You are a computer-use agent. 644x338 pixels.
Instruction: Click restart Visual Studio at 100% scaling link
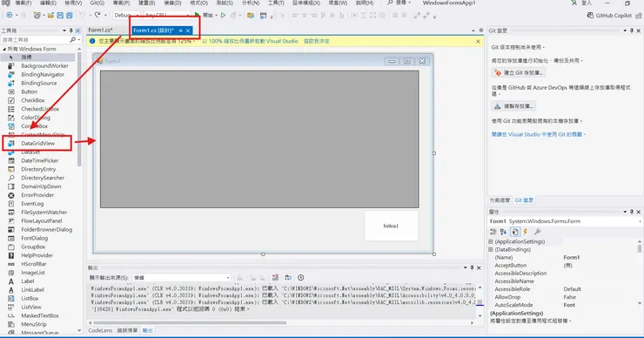(x=250, y=41)
